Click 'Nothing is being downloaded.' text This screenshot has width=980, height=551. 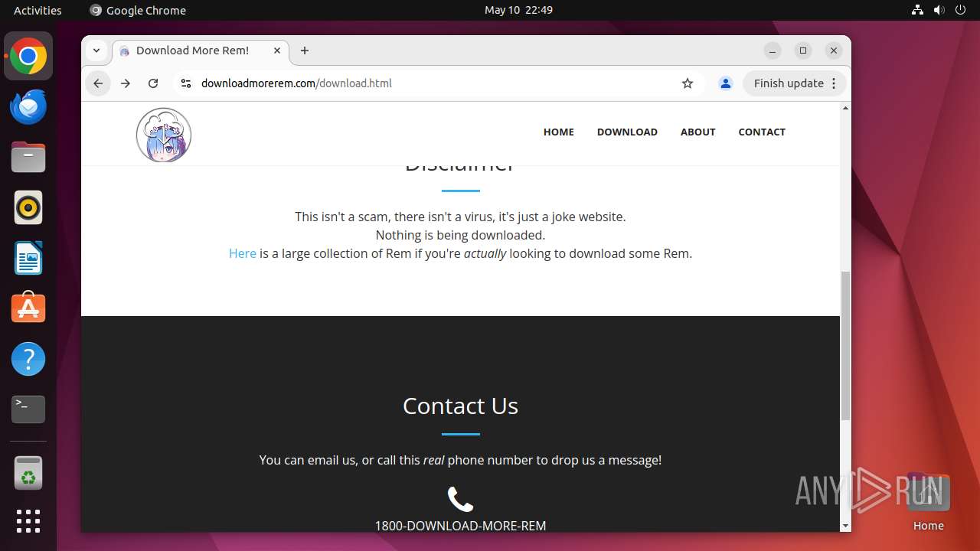pos(460,235)
